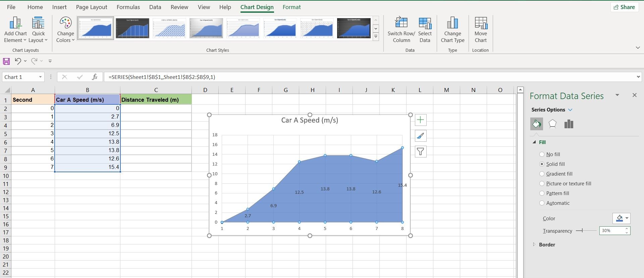This screenshot has height=278, width=644.
Task: Open the Name Box dropdown
Action: pyautogui.click(x=40, y=77)
